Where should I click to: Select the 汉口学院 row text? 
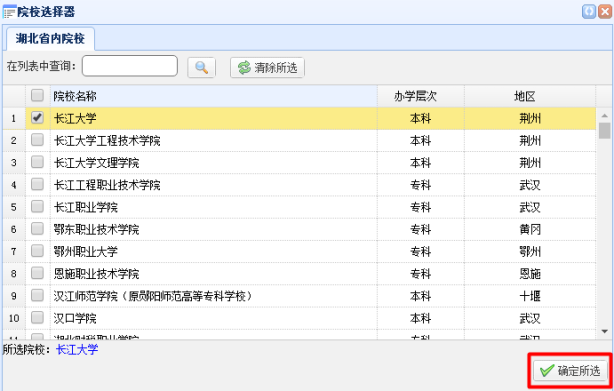(x=75, y=318)
